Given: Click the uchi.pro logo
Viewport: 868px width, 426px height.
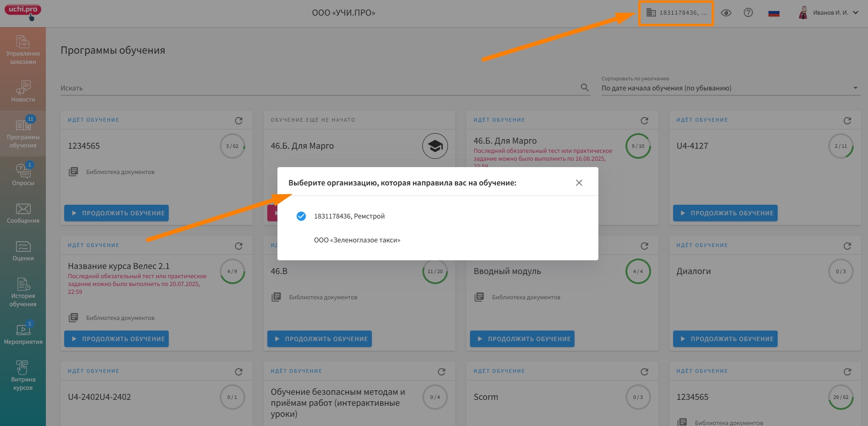Looking at the screenshot, I should 23,10.
